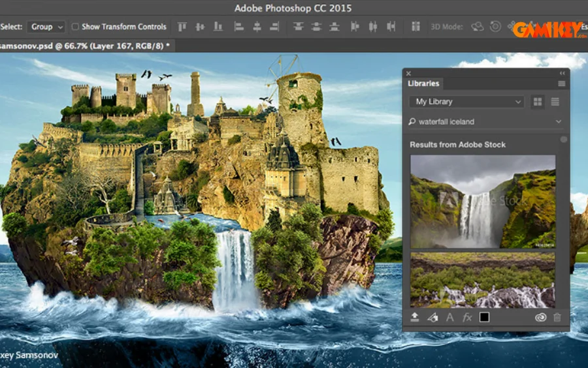Align horizontal centers of layers
Screen dimensions: 588x368
point(257,27)
